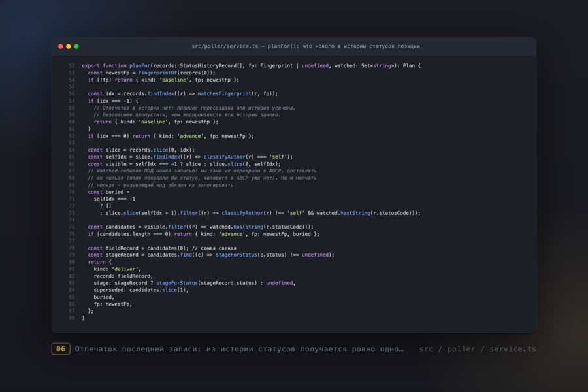Click the 'src' segment of the footer path
This screenshot has height=392, width=588.
point(426,349)
